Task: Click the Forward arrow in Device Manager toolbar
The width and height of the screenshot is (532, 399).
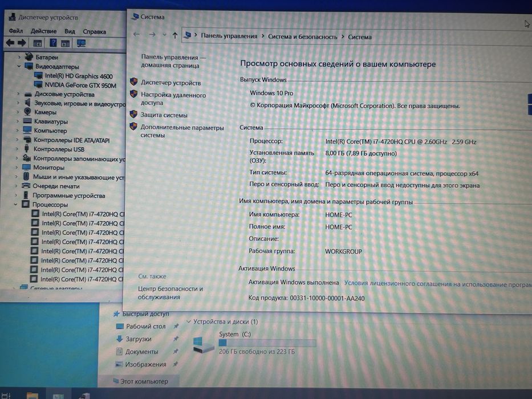Action: point(22,43)
